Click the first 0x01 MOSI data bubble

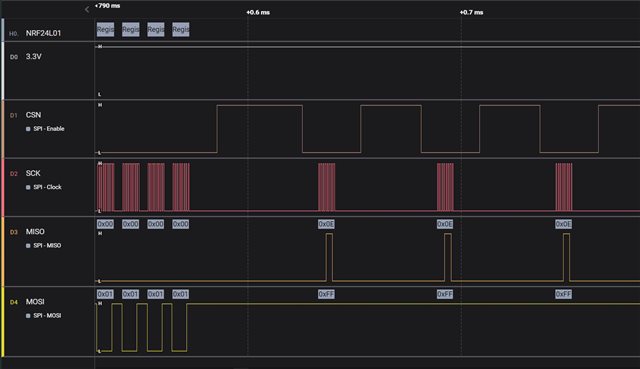pyautogui.click(x=105, y=294)
